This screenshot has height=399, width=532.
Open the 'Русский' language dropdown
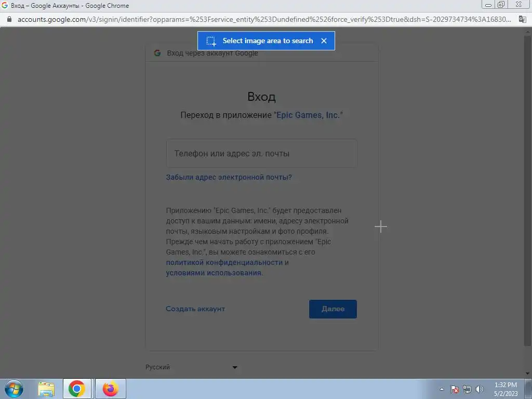tap(191, 367)
